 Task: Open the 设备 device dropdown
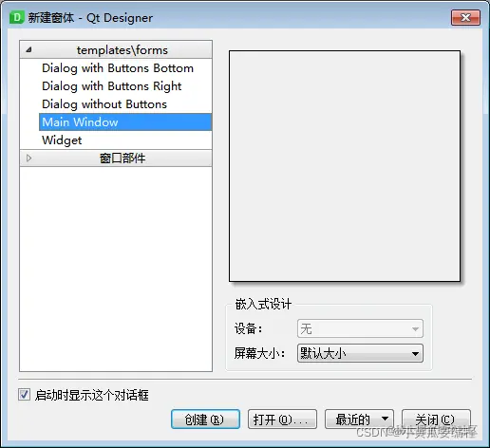pos(360,328)
